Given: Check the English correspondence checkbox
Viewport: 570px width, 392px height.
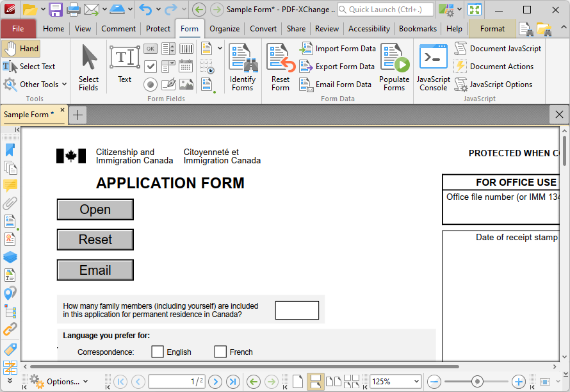Looking at the screenshot, I should [158, 352].
